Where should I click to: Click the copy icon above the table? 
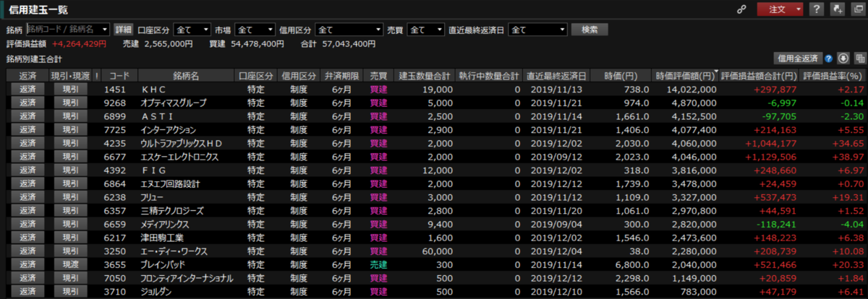[860, 58]
